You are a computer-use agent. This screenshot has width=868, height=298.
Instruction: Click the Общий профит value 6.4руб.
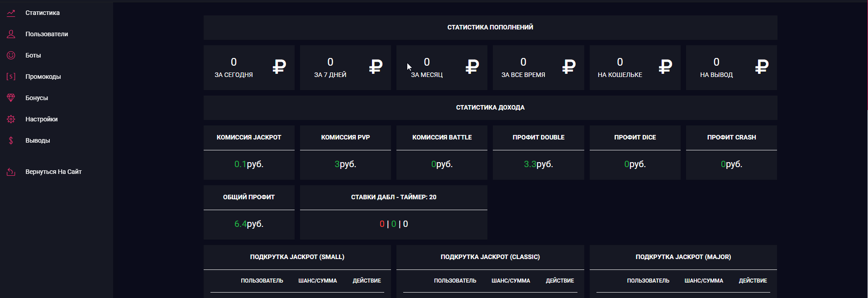click(249, 224)
